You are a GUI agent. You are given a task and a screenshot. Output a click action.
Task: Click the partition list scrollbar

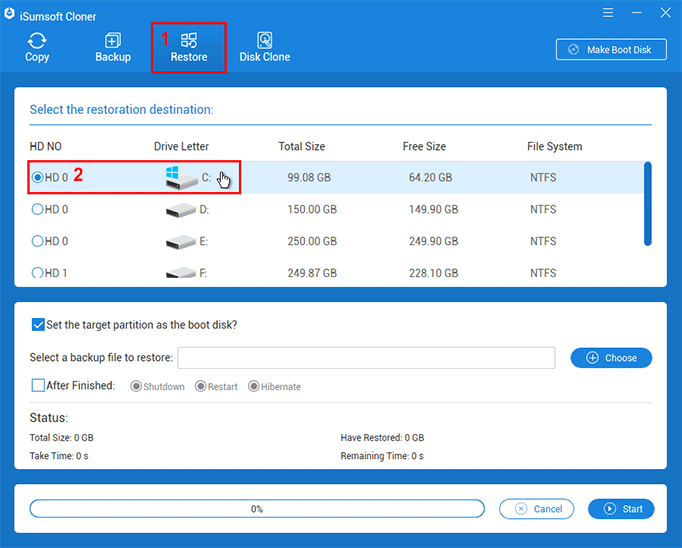click(648, 204)
